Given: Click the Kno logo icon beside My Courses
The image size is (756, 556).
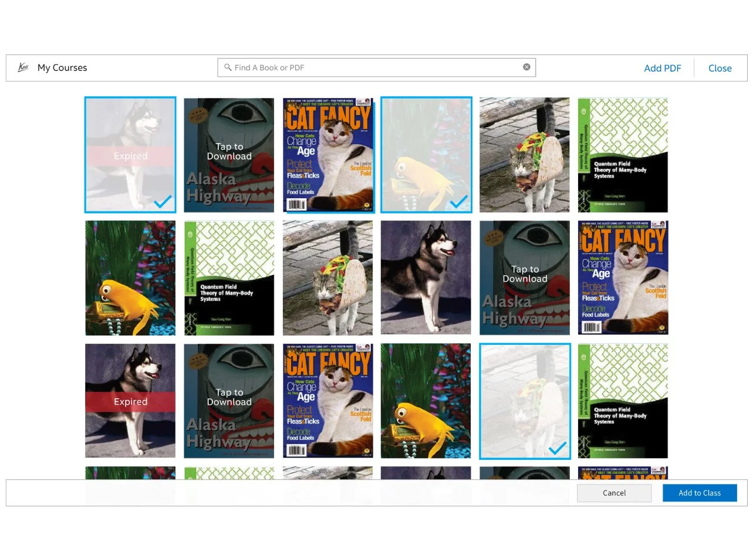Looking at the screenshot, I should click(x=23, y=67).
